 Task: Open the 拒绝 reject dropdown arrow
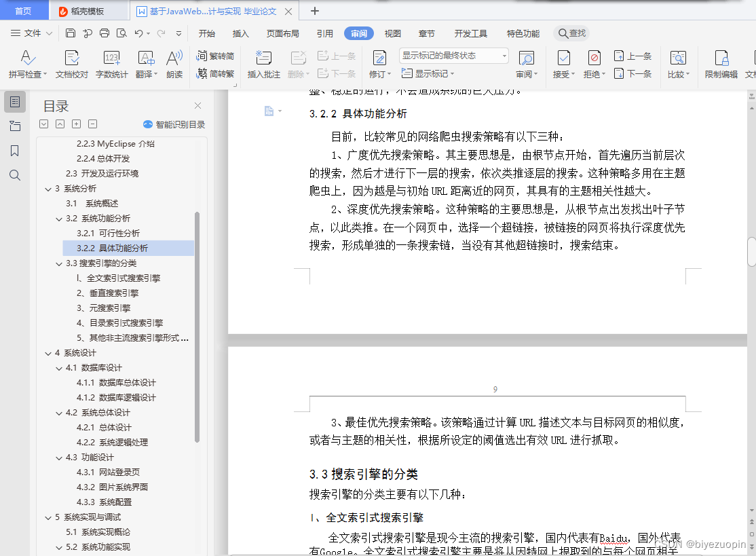603,74
